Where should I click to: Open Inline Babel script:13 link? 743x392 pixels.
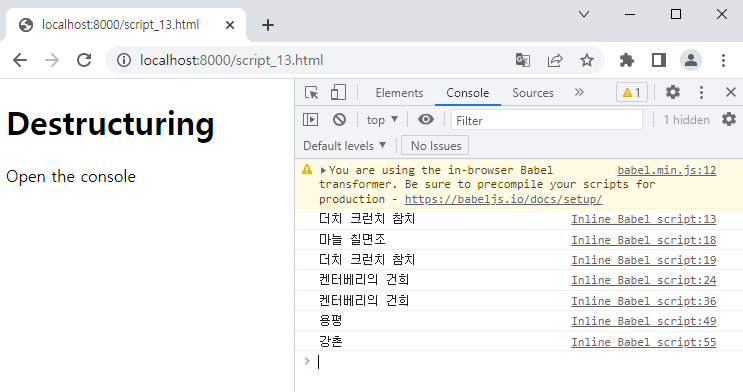643,219
